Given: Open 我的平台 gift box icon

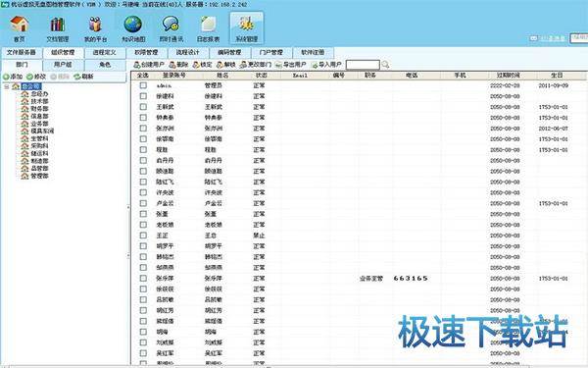Looking at the screenshot, I should tap(95, 24).
